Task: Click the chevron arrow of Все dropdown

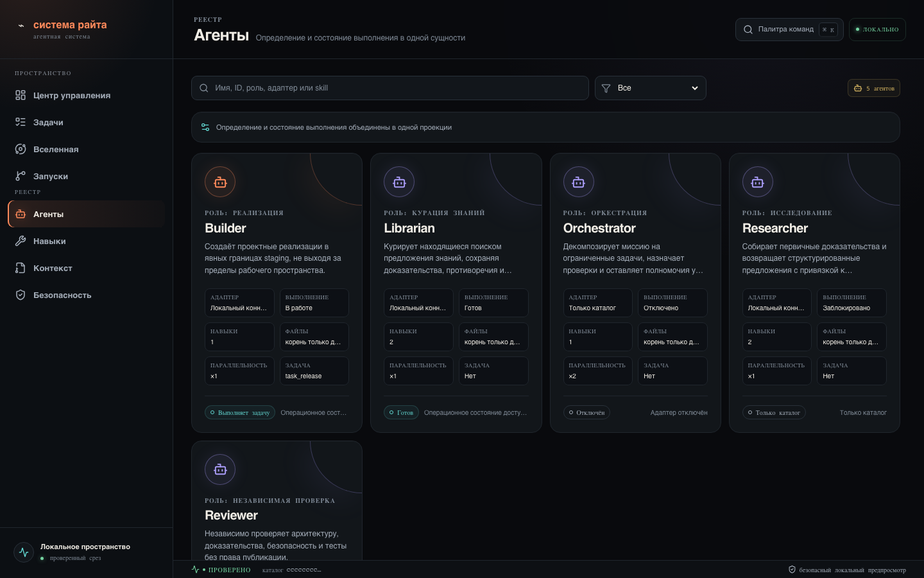Action: click(695, 88)
